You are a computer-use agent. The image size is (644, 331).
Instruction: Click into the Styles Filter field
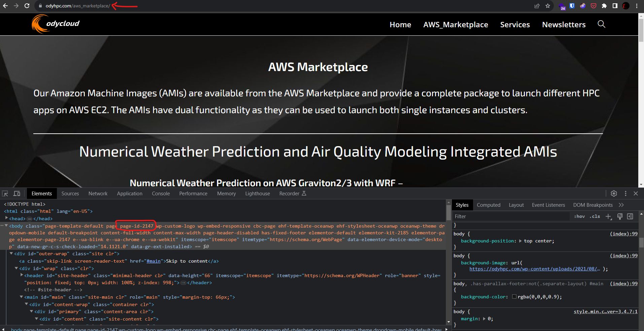point(511,217)
